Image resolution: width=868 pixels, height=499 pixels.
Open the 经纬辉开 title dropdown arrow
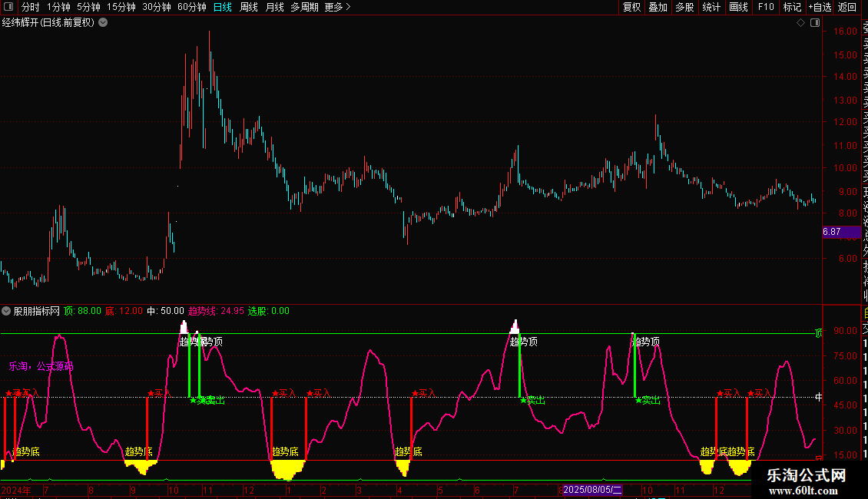[103, 23]
